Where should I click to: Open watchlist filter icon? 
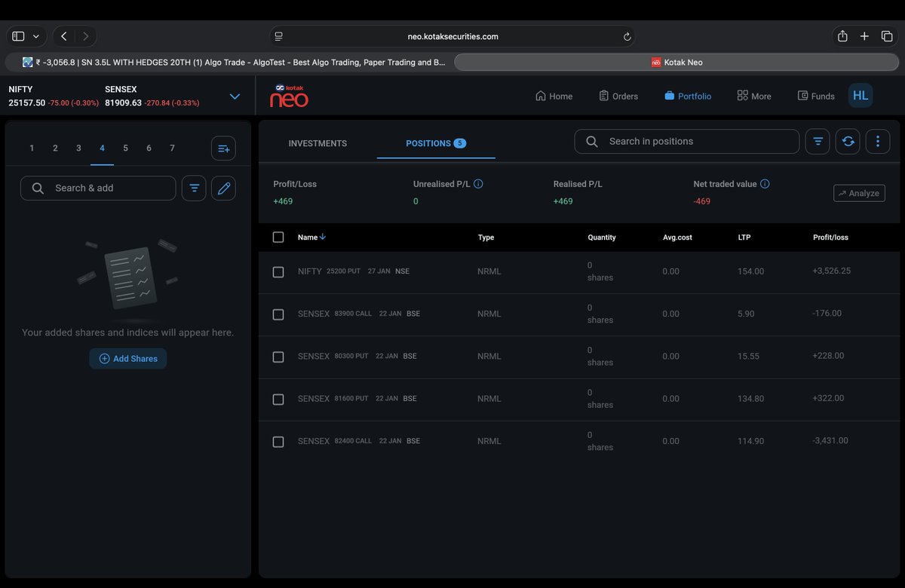click(194, 188)
